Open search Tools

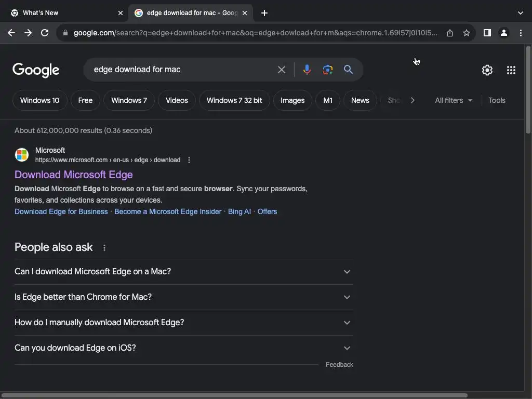pyautogui.click(x=497, y=100)
